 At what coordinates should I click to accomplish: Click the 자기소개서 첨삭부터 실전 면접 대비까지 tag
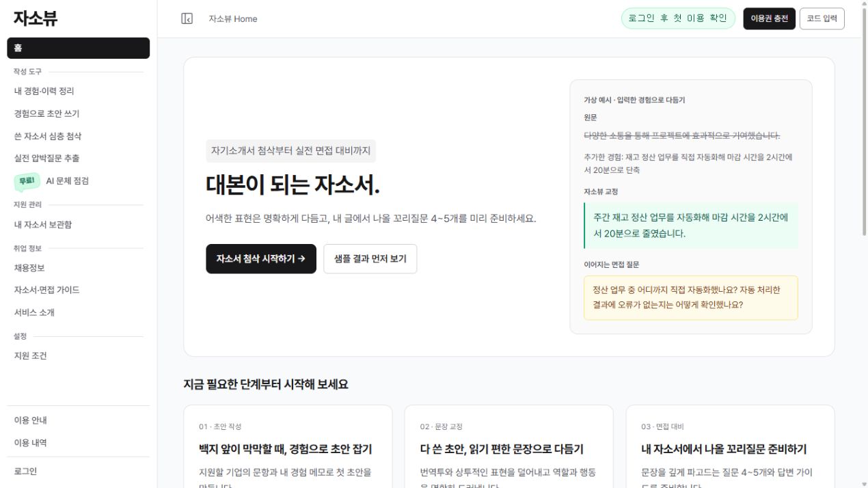point(290,151)
